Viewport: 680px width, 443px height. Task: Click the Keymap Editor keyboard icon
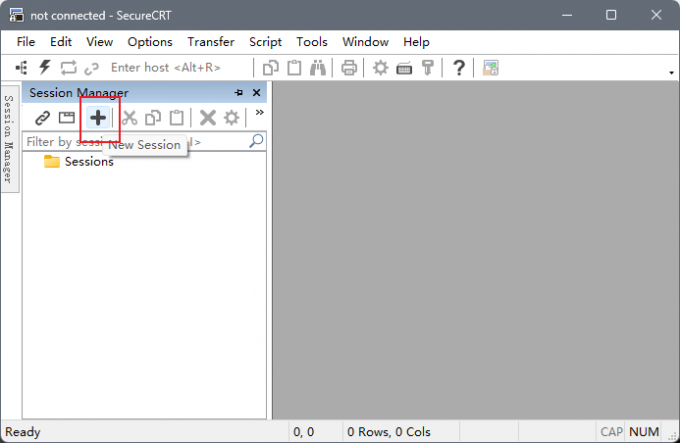tap(404, 68)
